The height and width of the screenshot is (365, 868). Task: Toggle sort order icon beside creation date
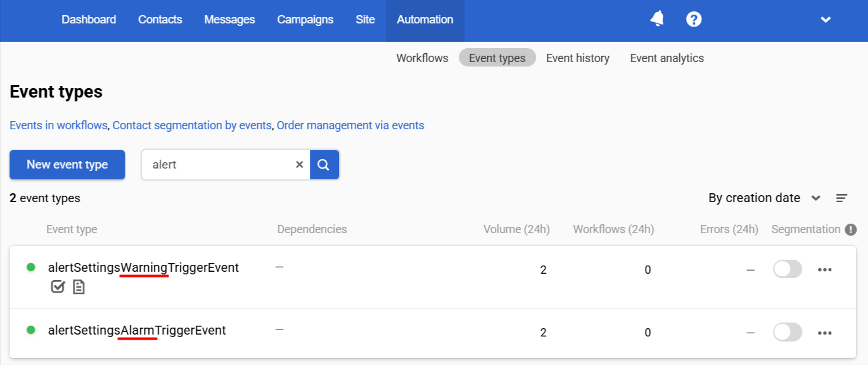[841, 198]
